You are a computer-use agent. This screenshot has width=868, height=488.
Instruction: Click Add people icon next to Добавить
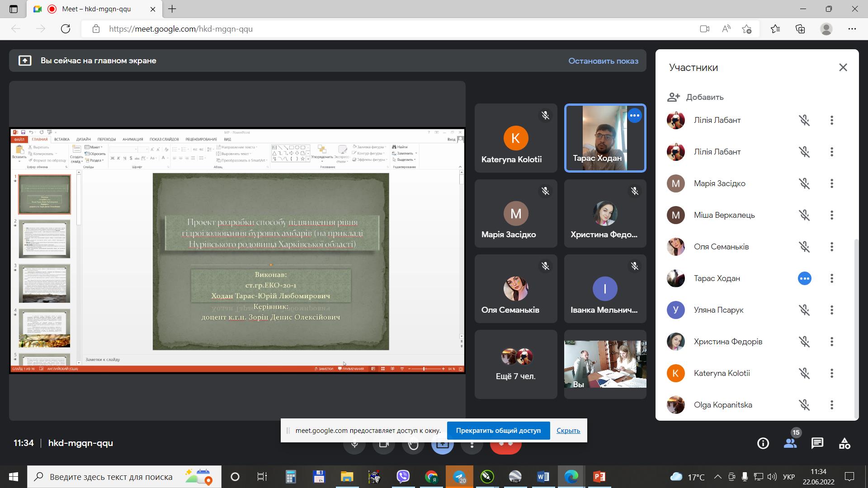coord(673,97)
